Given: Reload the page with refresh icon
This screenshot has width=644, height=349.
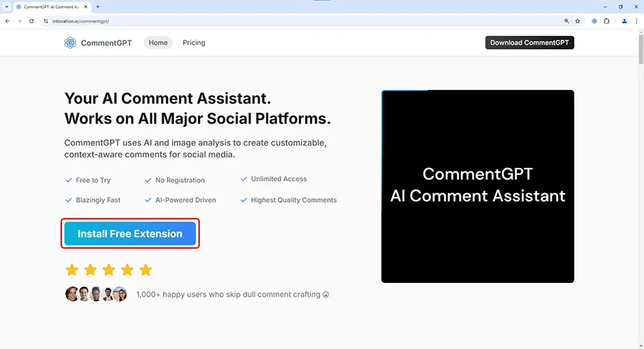Looking at the screenshot, I should pyautogui.click(x=31, y=21).
